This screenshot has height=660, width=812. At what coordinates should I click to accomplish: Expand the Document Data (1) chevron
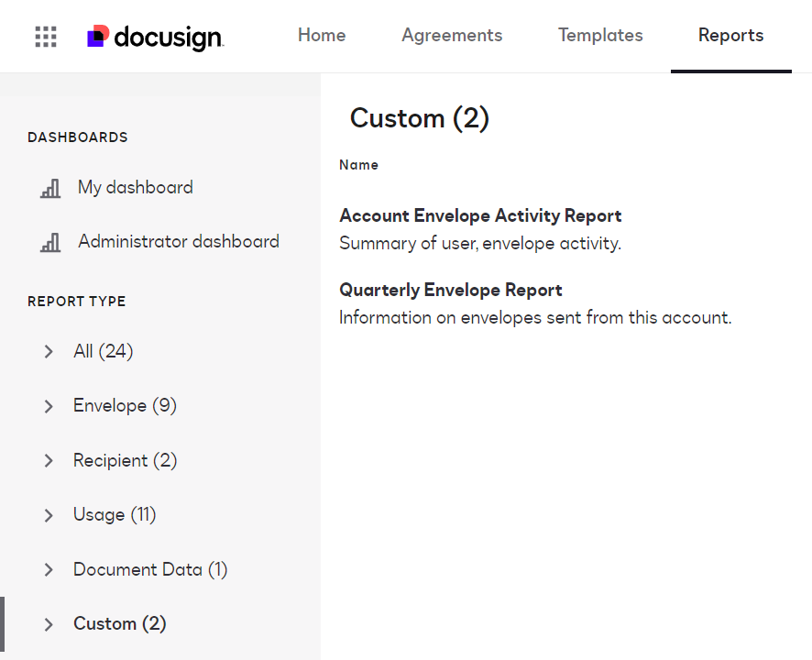[49, 570]
